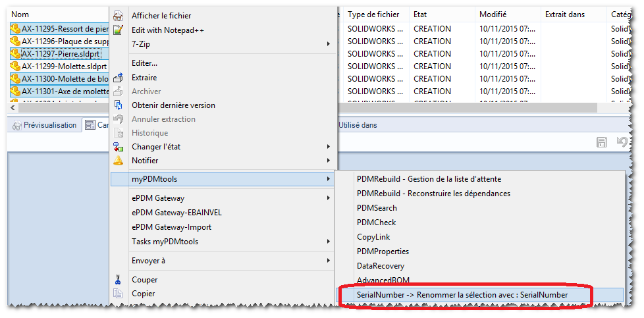Click the Couper scissors icon
Image resolution: width=644 pixels, height=318 pixels.
118,280
